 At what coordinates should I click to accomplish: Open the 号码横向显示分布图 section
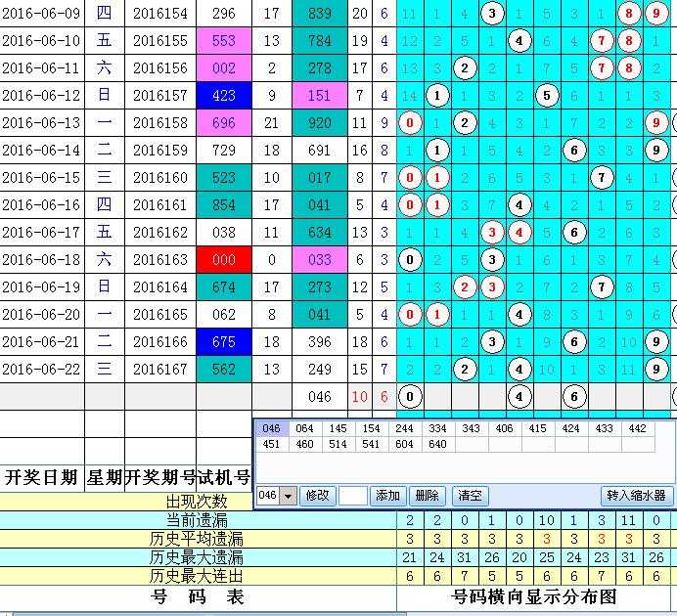[x=534, y=596]
